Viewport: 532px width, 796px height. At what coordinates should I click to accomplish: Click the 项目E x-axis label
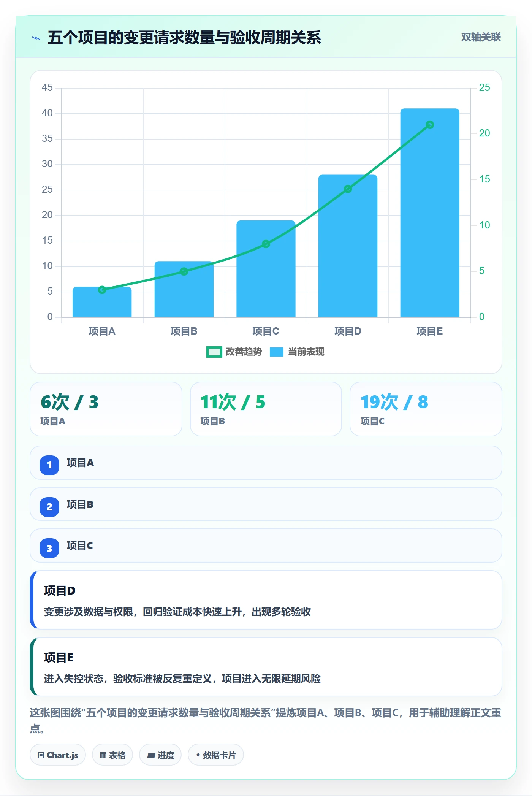(430, 331)
